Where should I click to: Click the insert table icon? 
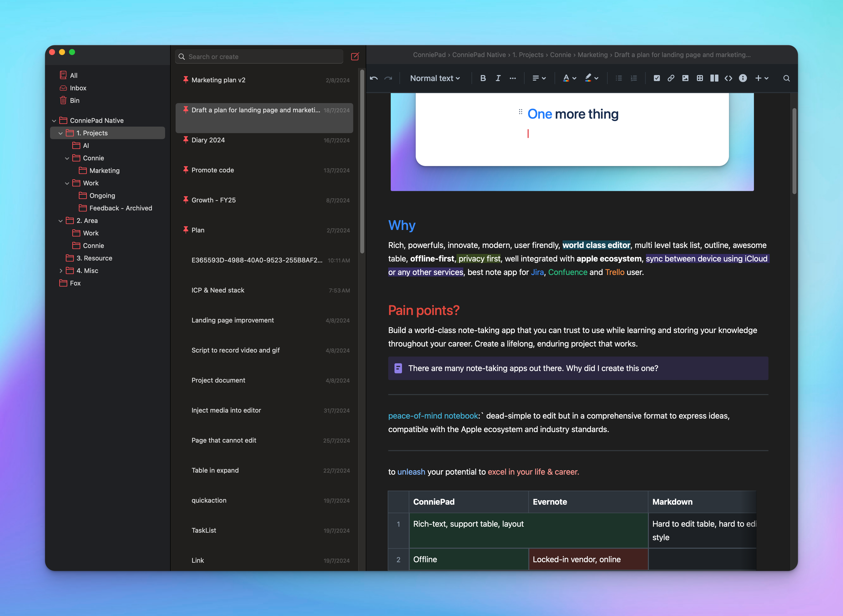[700, 78]
